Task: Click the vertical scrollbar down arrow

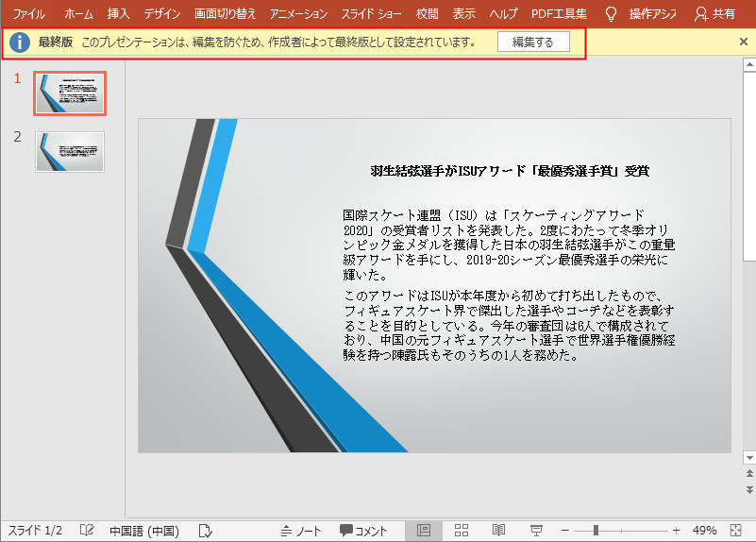Action: coord(749,458)
